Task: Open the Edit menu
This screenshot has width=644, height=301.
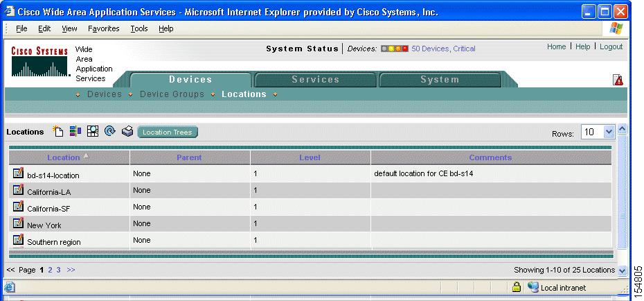Action: pyautogui.click(x=44, y=28)
